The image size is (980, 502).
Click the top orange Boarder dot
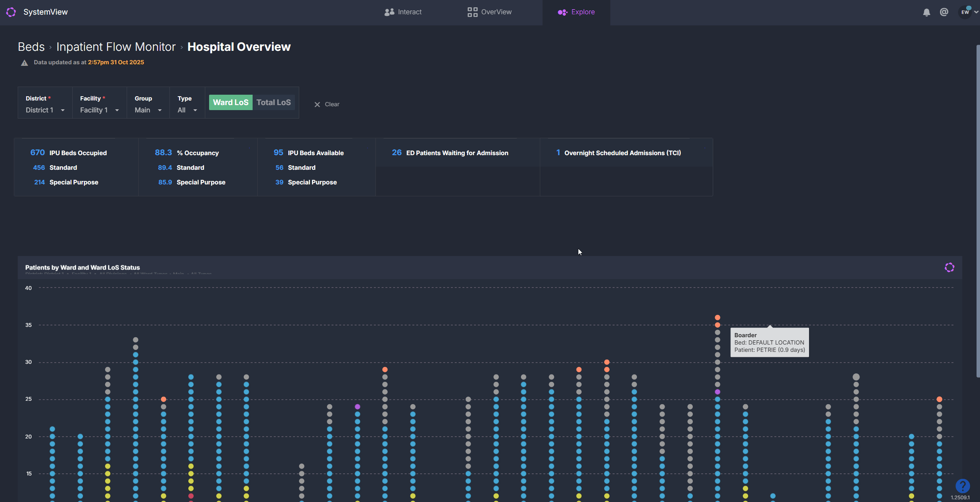pos(717,318)
